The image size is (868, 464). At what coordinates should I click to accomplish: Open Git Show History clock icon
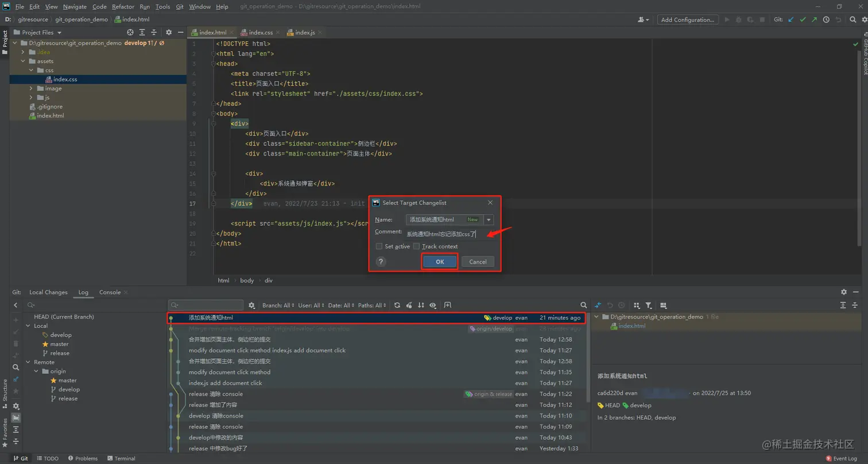pyautogui.click(x=826, y=20)
